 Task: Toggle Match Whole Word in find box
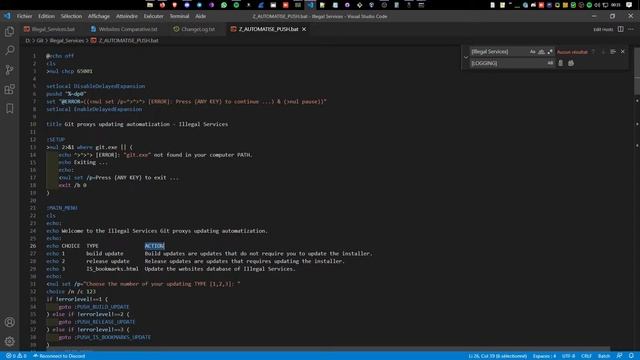(x=541, y=52)
